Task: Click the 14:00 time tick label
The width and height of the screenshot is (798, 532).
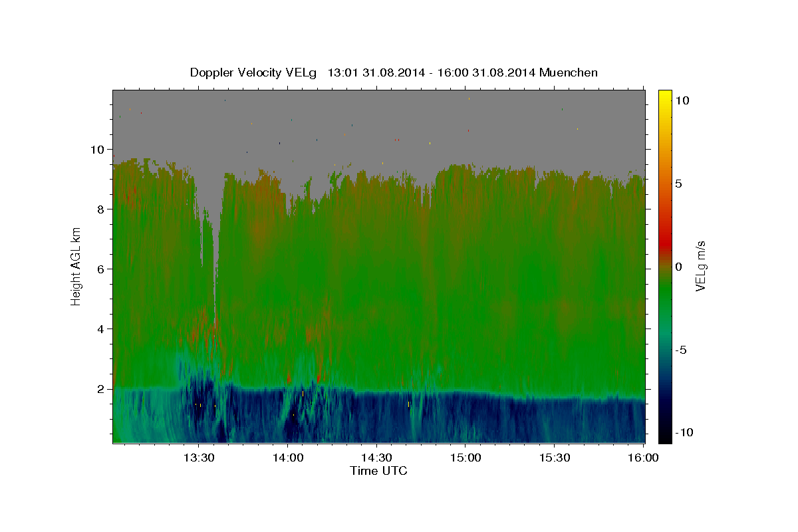Action: 287,458
